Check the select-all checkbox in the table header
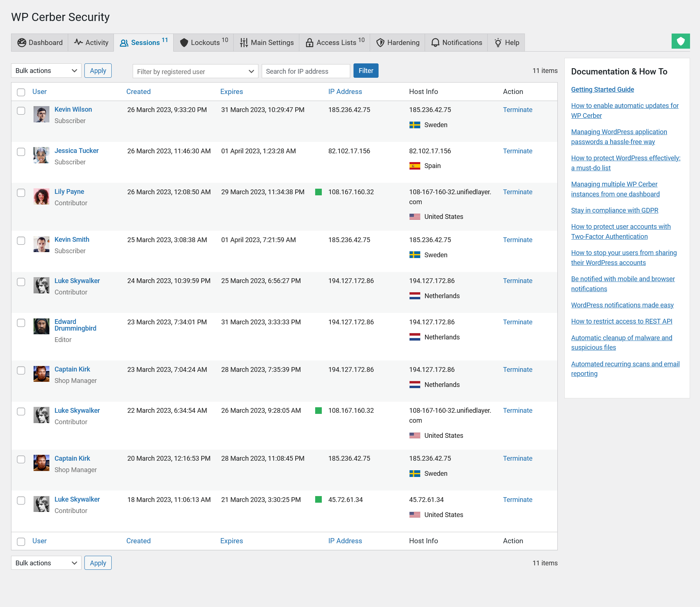The height and width of the screenshot is (607, 700). (21, 93)
